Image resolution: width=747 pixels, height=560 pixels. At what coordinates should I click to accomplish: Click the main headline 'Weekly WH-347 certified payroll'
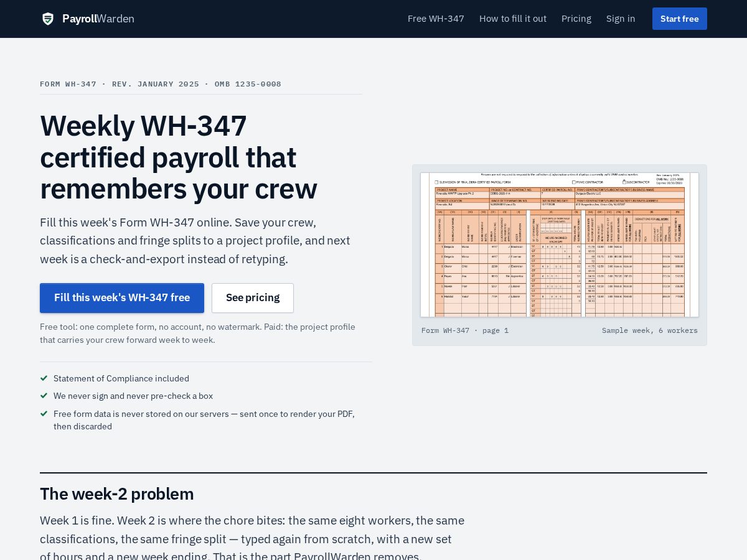tap(179, 157)
